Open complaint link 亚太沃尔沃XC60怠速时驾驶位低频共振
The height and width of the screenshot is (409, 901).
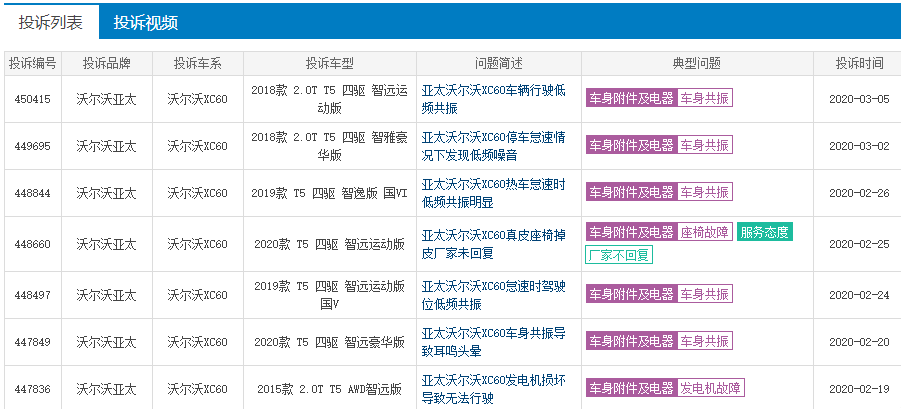494,295
